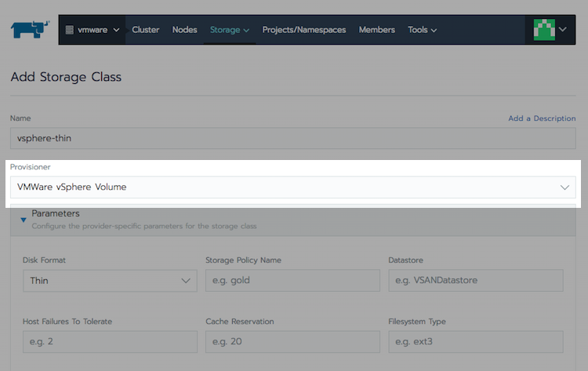Image resolution: width=588 pixels, height=371 pixels.
Task: Open the Cluster menu item
Action: click(x=145, y=30)
